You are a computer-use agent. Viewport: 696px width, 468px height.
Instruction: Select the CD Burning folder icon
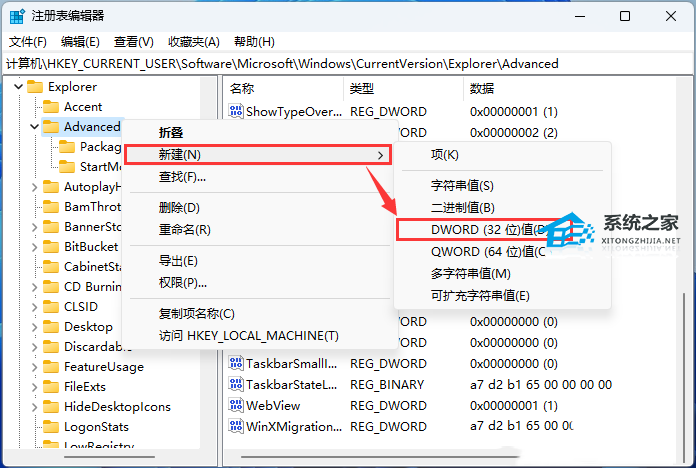click(x=51, y=287)
